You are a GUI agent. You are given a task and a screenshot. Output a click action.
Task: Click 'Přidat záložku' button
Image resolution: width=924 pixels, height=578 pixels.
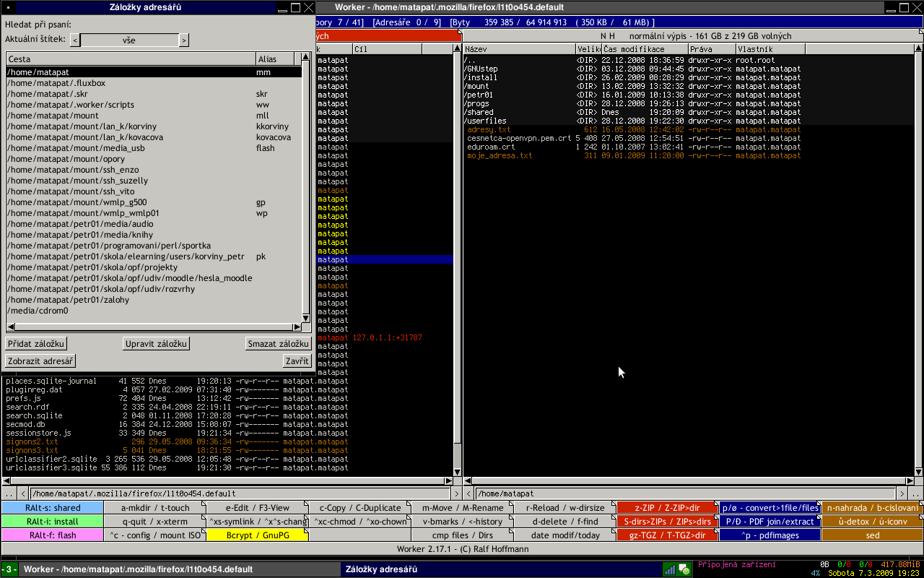pyautogui.click(x=36, y=344)
